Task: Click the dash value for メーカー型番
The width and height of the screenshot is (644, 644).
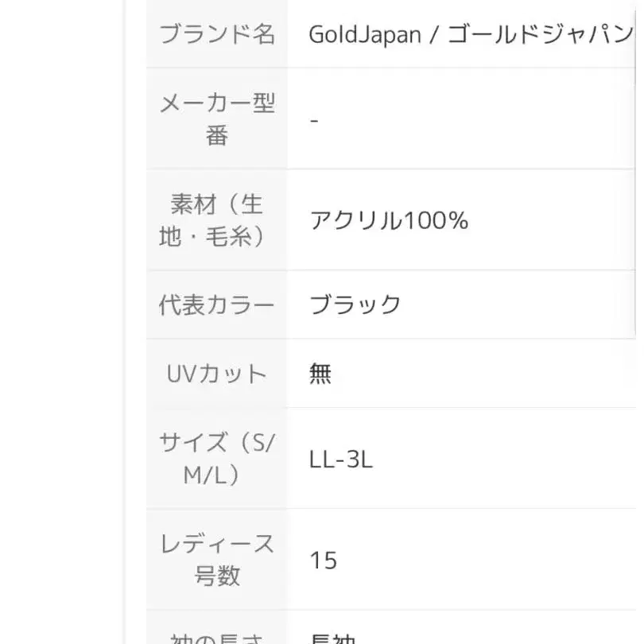Action: 315,120
